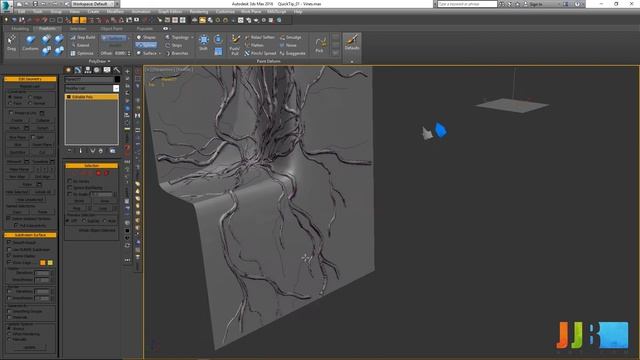Activate the Branches tool
The height and width of the screenshot is (360, 640).
[177, 53]
